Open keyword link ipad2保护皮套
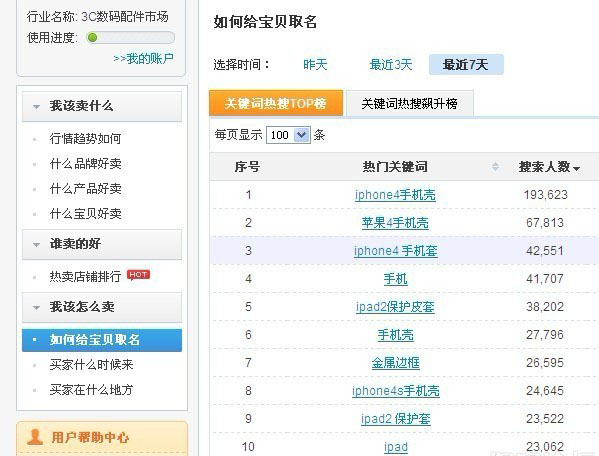The image size is (599, 456). (395, 307)
